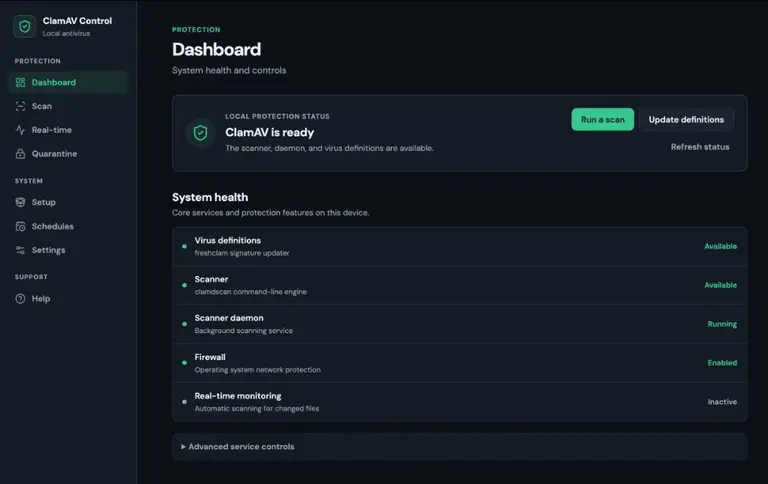
Task: Click the Scan icon in sidebar
Action: click(20, 106)
